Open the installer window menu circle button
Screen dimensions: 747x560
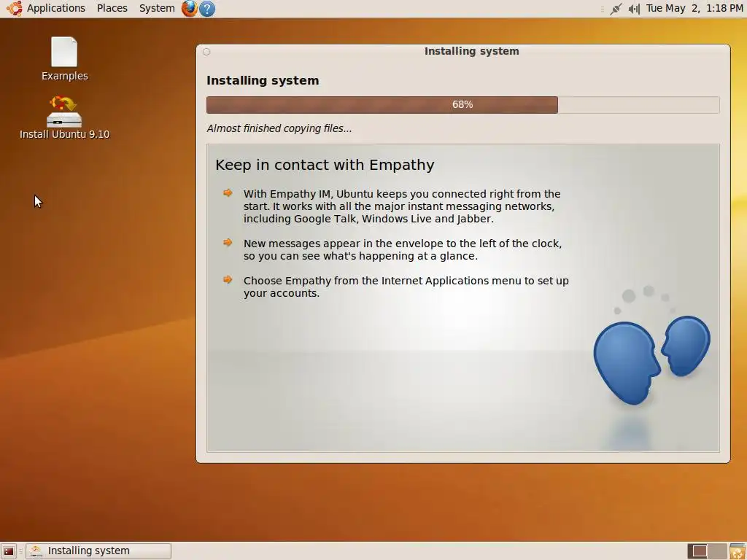coord(206,52)
